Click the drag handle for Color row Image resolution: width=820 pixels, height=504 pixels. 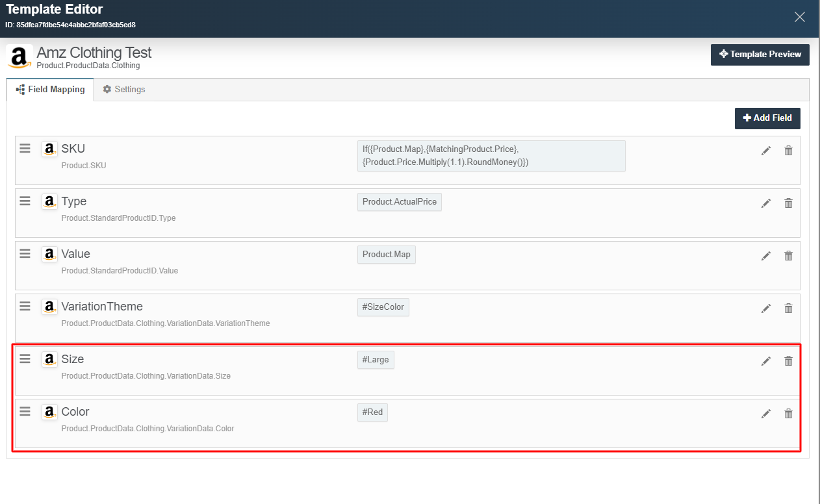pos(25,412)
